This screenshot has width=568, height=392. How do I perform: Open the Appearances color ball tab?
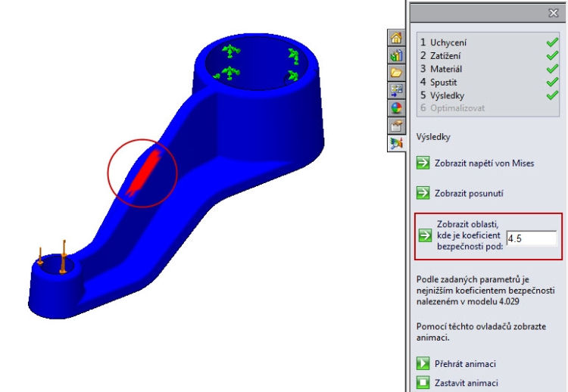pyautogui.click(x=396, y=108)
